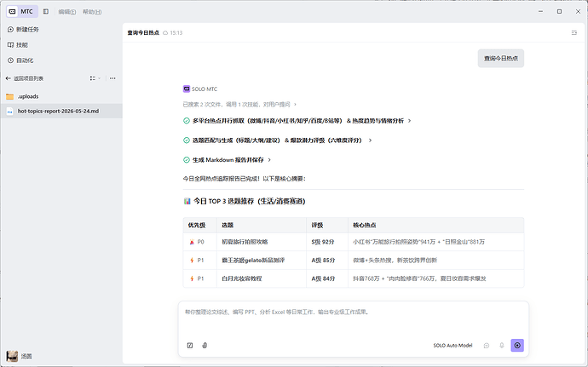The height and width of the screenshot is (367, 588).
Task: Click the flame icon in the 霸王茶姬 row
Action: click(192, 261)
